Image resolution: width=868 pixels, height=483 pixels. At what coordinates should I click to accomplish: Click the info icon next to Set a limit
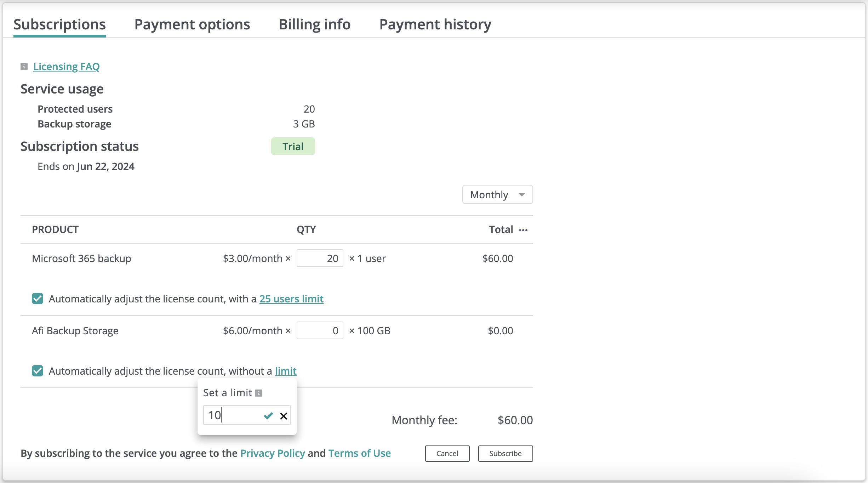[x=259, y=393]
